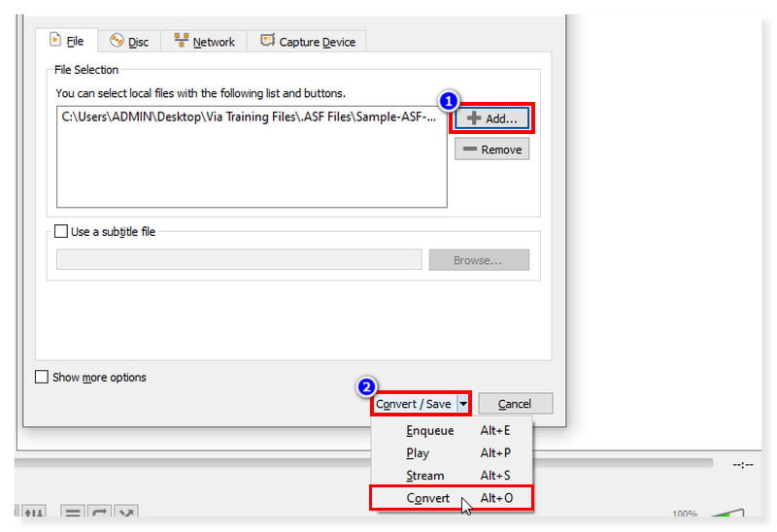This screenshot has width=777, height=532.
Task: Toggle the playlist view icon
Action: pyautogui.click(x=73, y=513)
